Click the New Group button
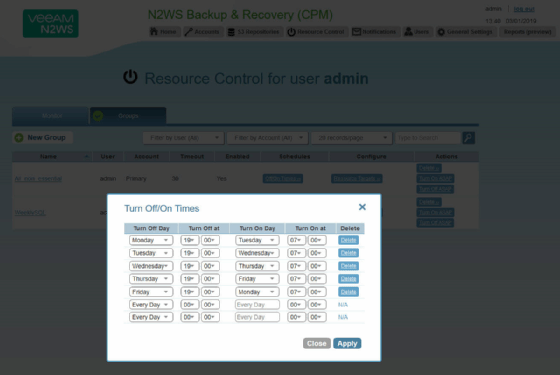The height and width of the screenshot is (375, 560). pyautogui.click(x=42, y=138)
